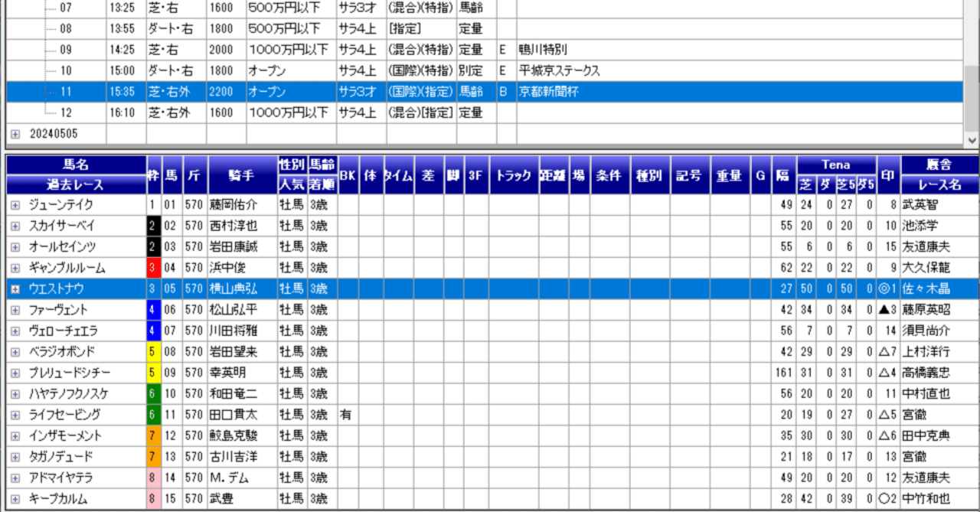Select race 09 鴨川特別
The height and width of the screenshot is (512, 980).
(486, 50)
